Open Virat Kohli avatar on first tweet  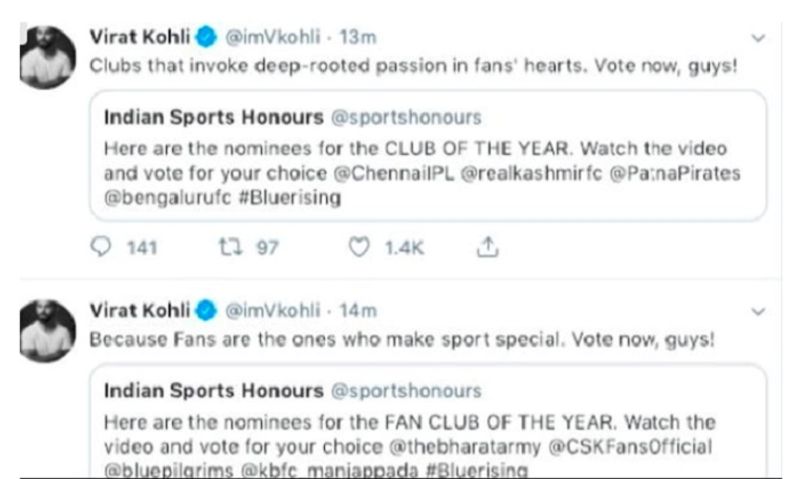(x=47, y=57)
